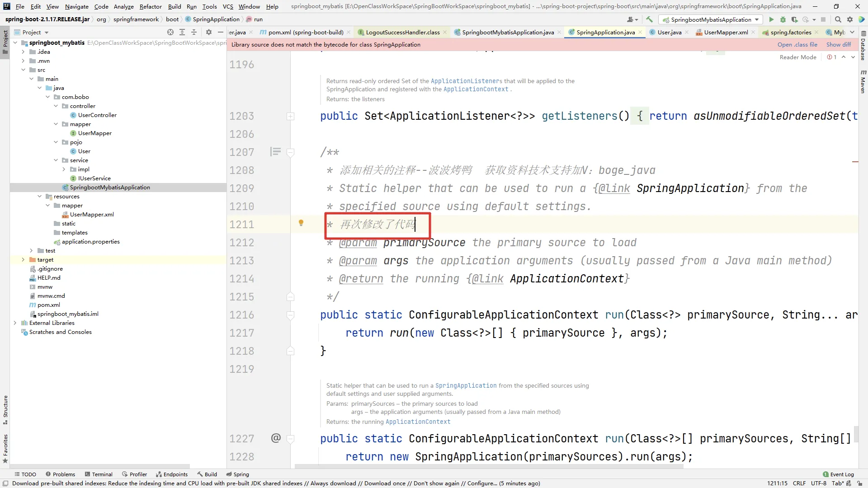Screen dimensions: 868x488
Task: Toggle Reader Mode in editor
Action: coord(798,57)
